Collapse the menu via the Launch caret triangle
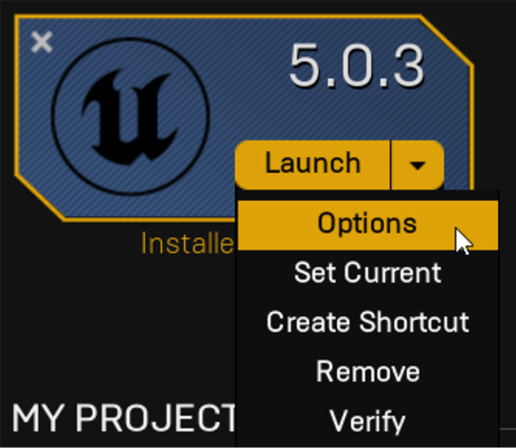Screen dimensions: 516x448 coord(418,165)
